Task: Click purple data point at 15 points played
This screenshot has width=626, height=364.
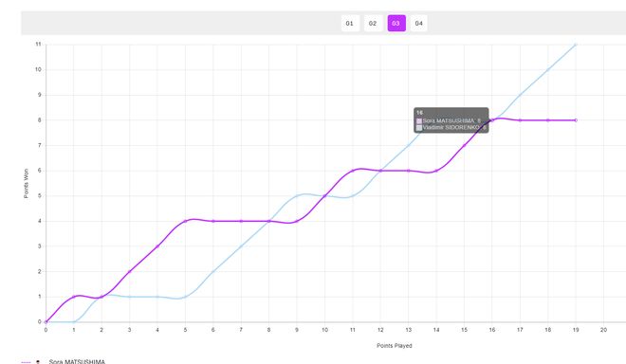Action: tap(464, 145)
